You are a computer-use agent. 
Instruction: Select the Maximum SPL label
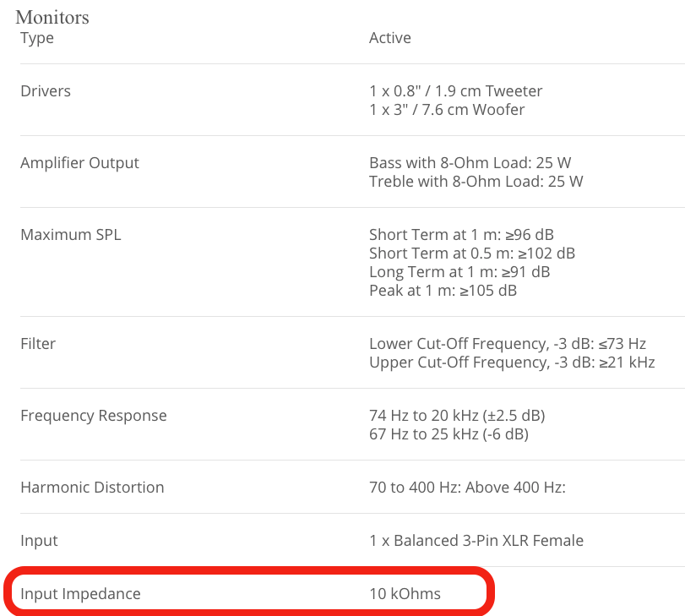pyautogui.click(x=71, y=235)
